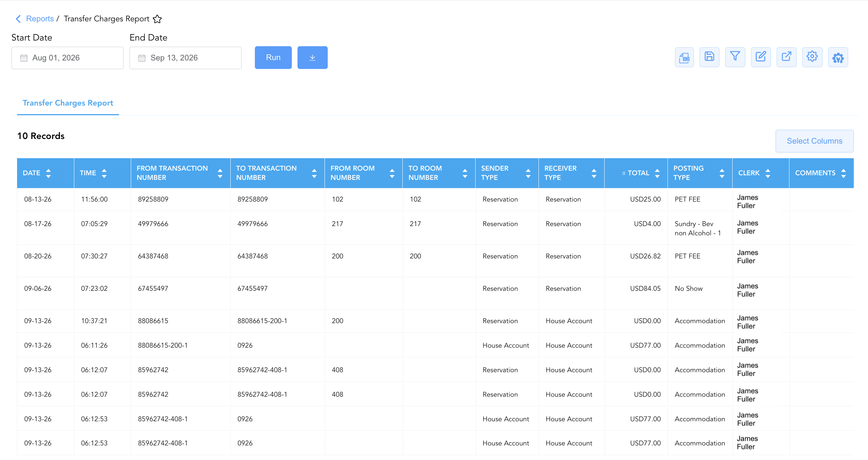Viewport: 868px width, 460px height.
Task: Open the filter funnel tool
Action: [x=735, y=57]
